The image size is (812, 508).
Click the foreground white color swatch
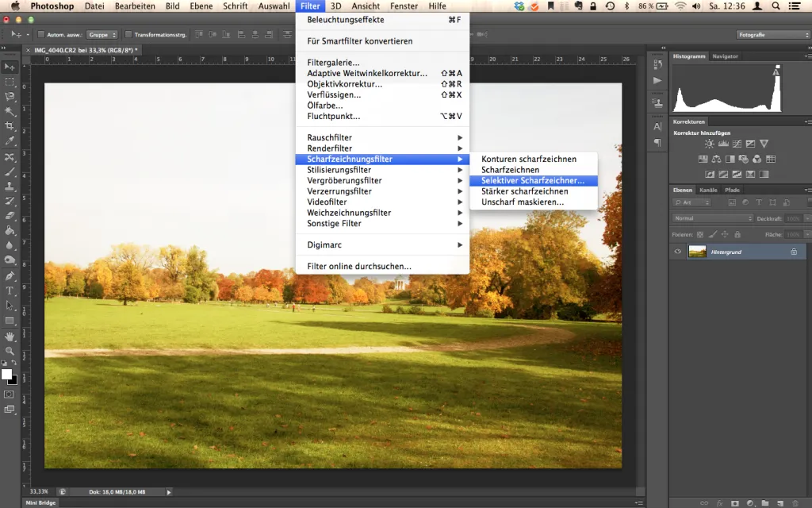tap(6, 375)
